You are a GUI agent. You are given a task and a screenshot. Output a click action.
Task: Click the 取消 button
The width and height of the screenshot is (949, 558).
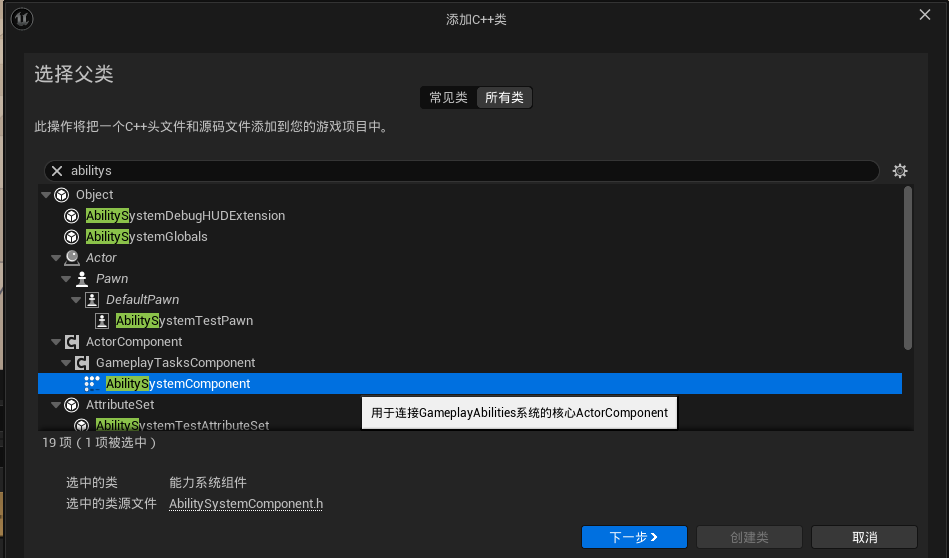point(864,537)
